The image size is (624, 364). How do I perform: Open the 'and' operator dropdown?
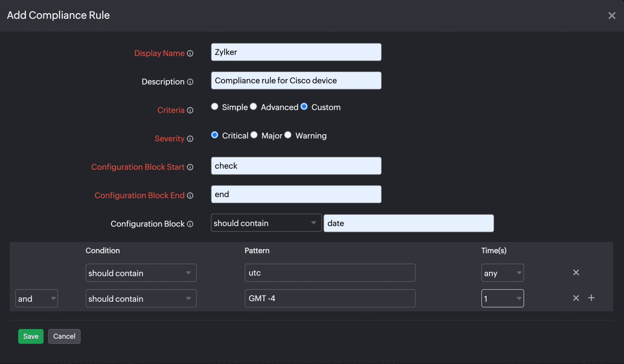tap(37, 298)
